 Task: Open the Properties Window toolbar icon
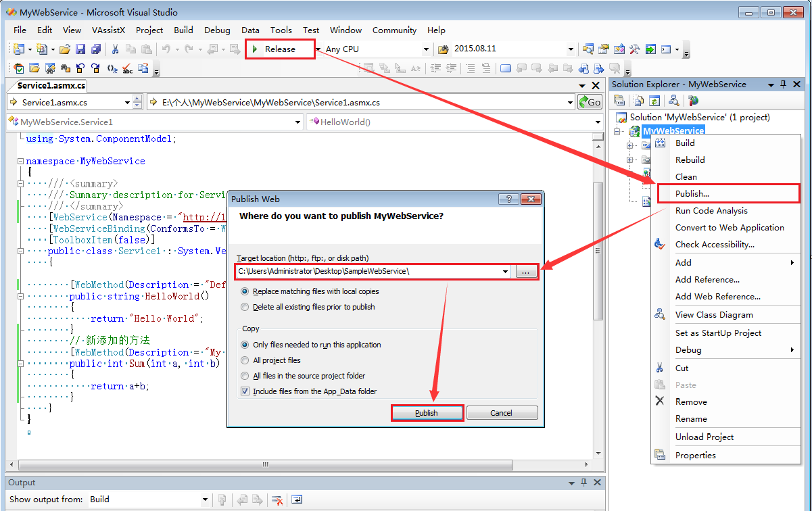pyautogui.click(x=603, y=49)
